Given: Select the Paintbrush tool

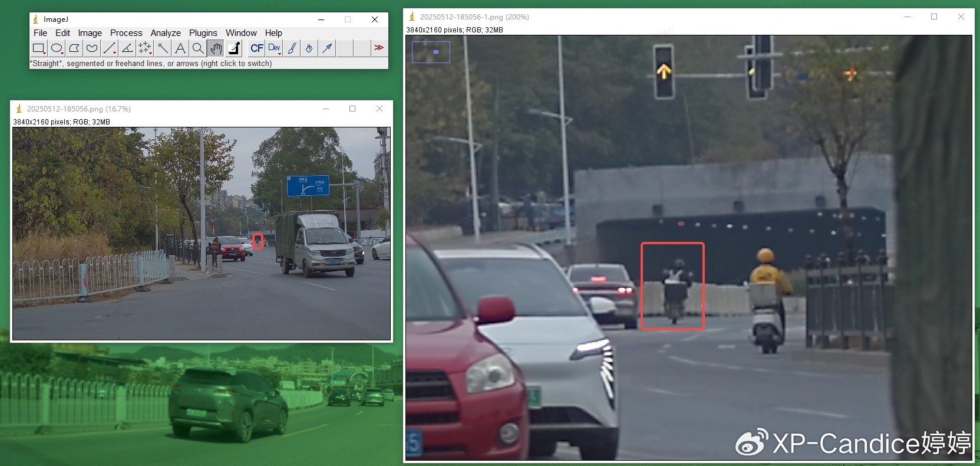Looking at the screenshot, I should [x=292, y=48].
